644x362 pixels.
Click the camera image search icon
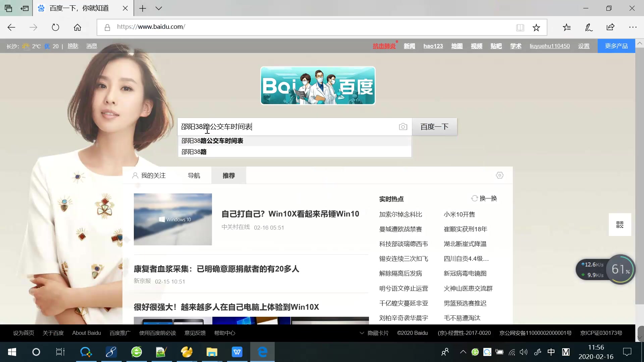403,127
